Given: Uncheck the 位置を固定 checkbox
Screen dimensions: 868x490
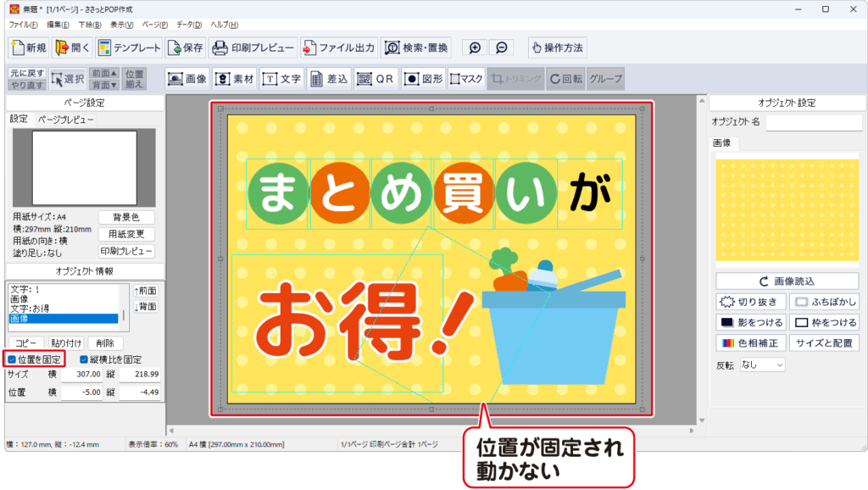Looking at the screenshot, I should click(x=12, y=359).
